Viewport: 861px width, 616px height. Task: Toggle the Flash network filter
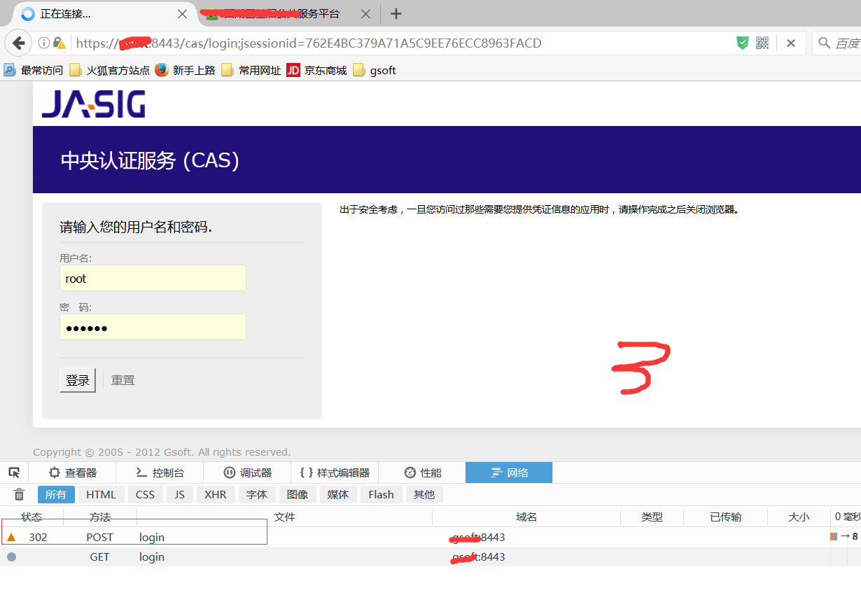coord(381,494)
